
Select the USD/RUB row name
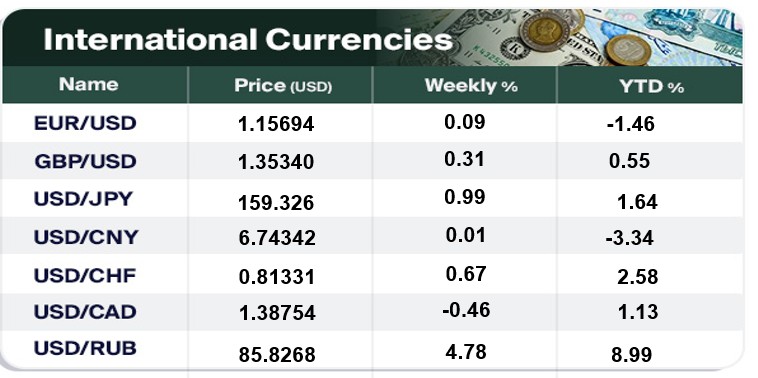click(85, 348)
